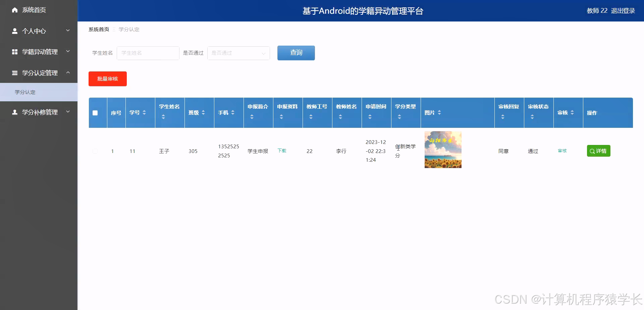Select the home icon beside 系统首页
Screen dimensions: 644x310
coord(14,10)
